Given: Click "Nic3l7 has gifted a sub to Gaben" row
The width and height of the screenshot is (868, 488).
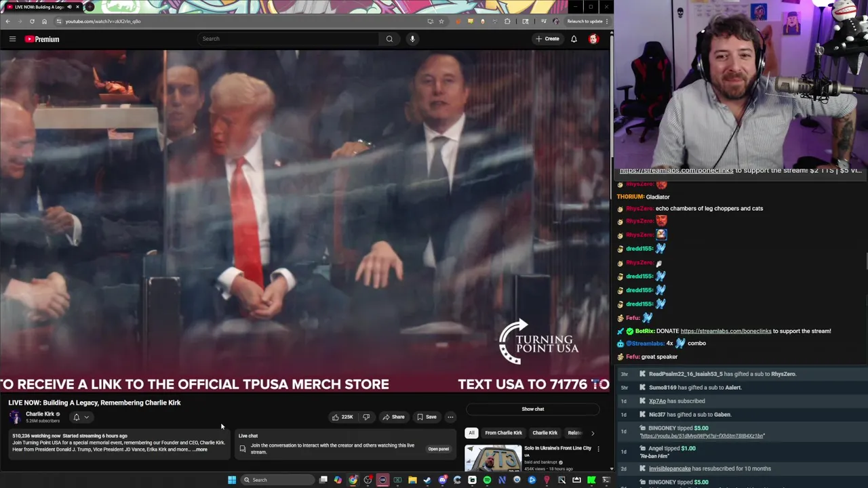Looking at the screenshot, I should click(742, 414).
